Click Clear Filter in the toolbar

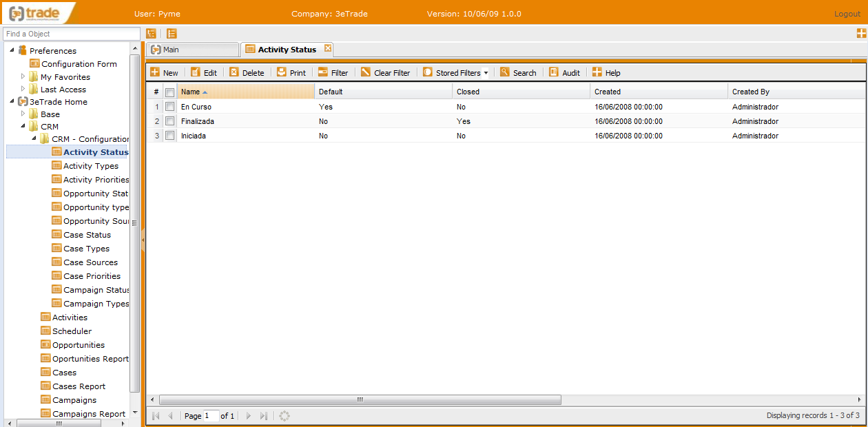(386, 72)
